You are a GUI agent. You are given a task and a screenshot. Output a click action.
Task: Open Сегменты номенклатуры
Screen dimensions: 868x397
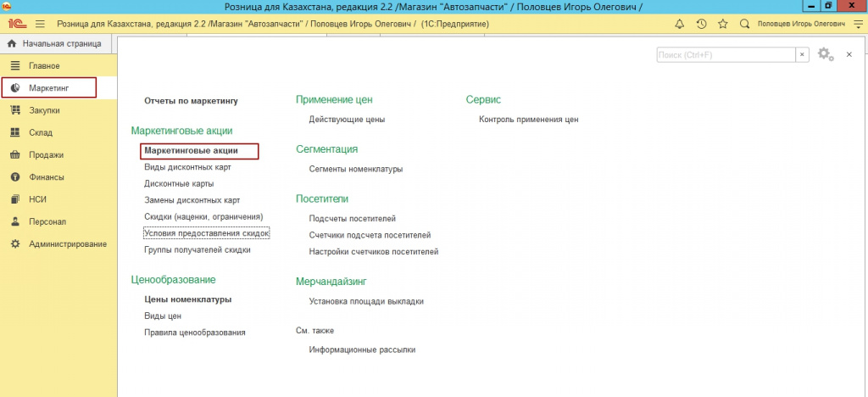(x=356, y=169)
